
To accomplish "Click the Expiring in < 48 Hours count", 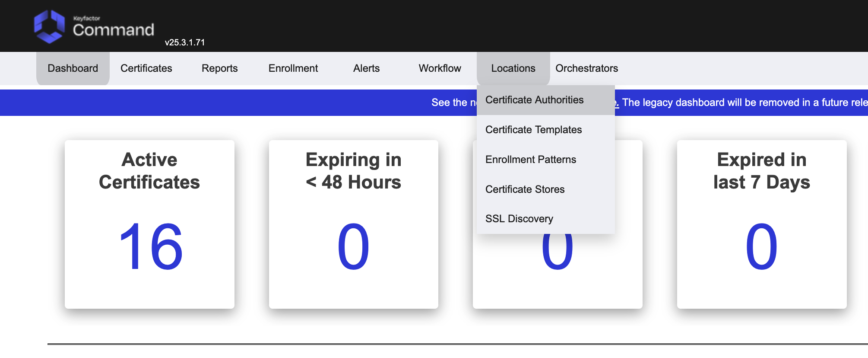I will [353, 247].
